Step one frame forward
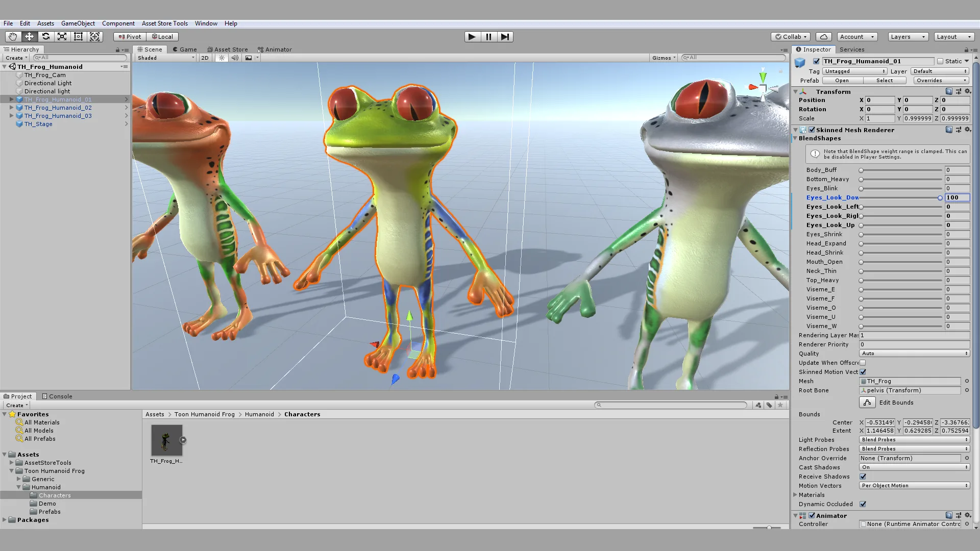Image resolution: width=980 pixels, height=551 pixels. [505, 37]
